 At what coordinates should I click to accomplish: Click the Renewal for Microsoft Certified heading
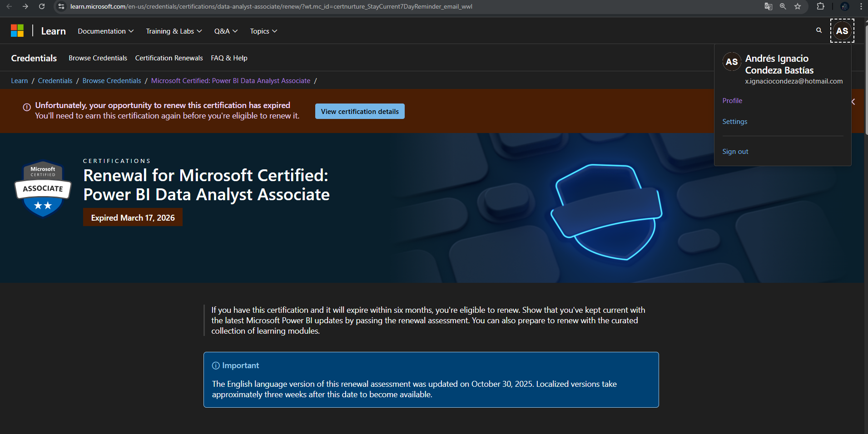point(207,185)
